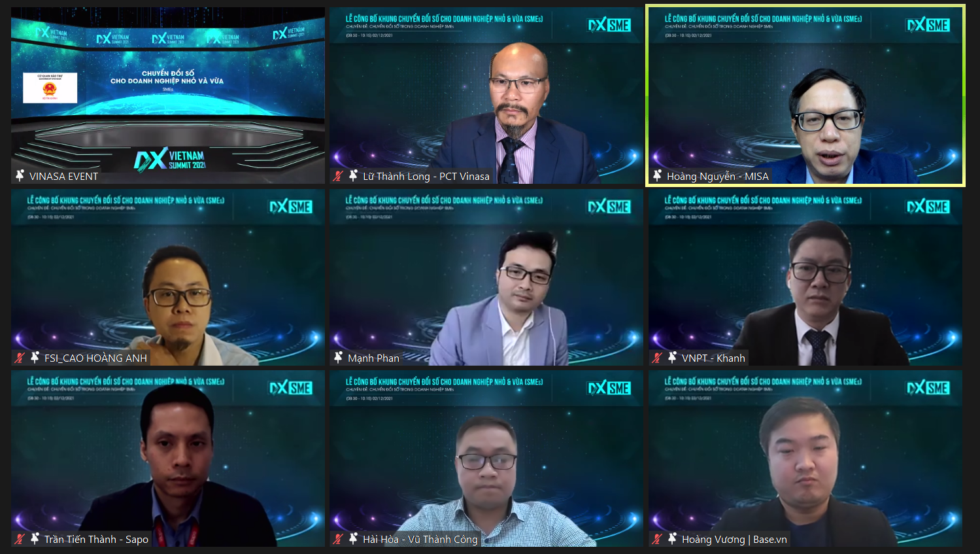980x554 pixels.
Task: Click the muted mic icon for FSI_CAO HOÀNG ANH
Action: click(20, 357)
